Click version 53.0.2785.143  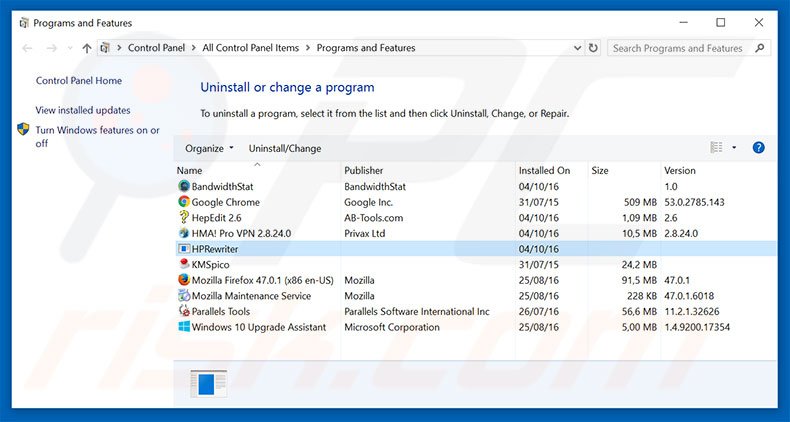[x=694, y=202]
